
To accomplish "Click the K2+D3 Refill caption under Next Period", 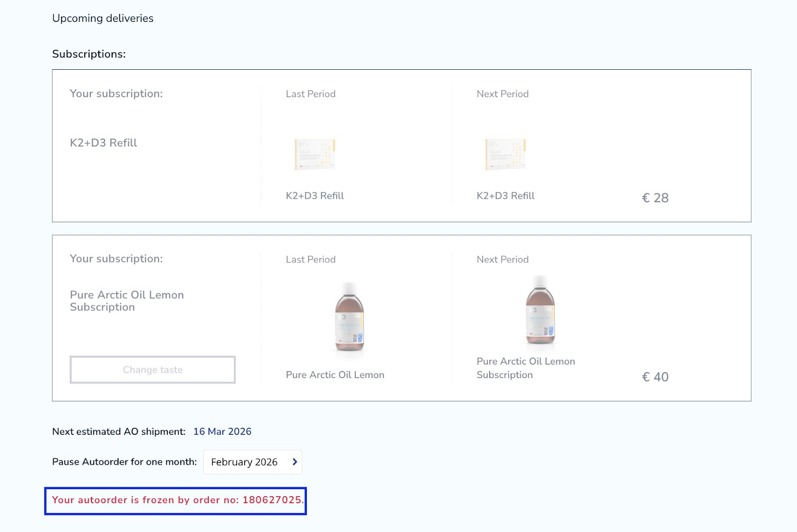I will coord(506,196).
